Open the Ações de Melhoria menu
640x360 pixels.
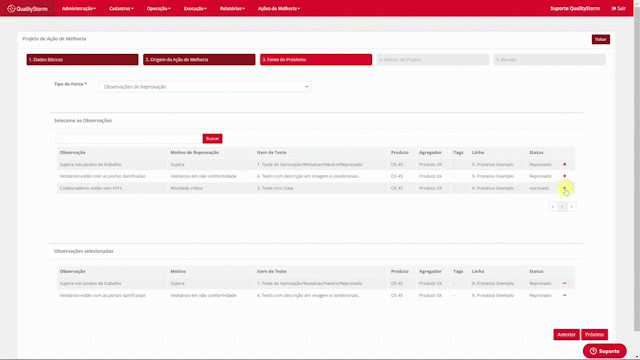pos(279,8)
